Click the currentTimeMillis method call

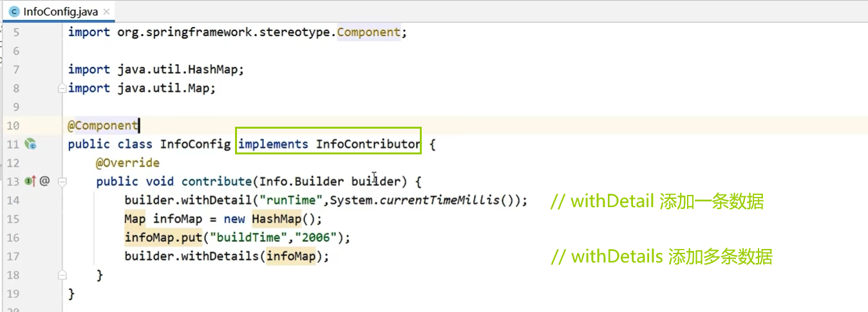(439, 201)
